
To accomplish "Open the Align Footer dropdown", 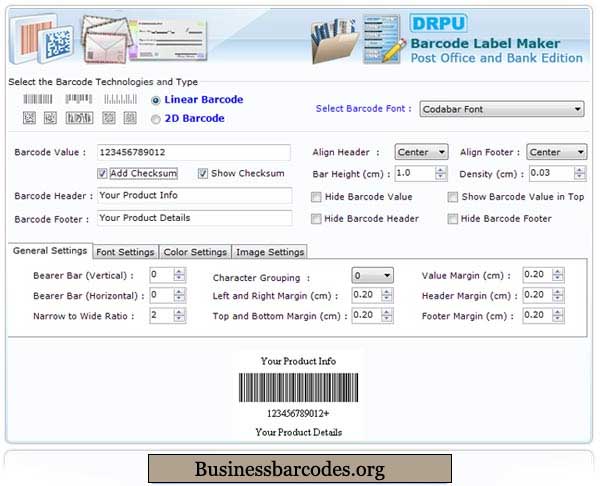I will (556, 152).
